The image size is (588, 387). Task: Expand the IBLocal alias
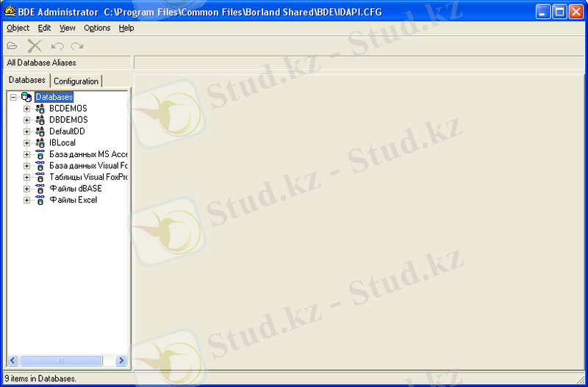coord(26,142)
